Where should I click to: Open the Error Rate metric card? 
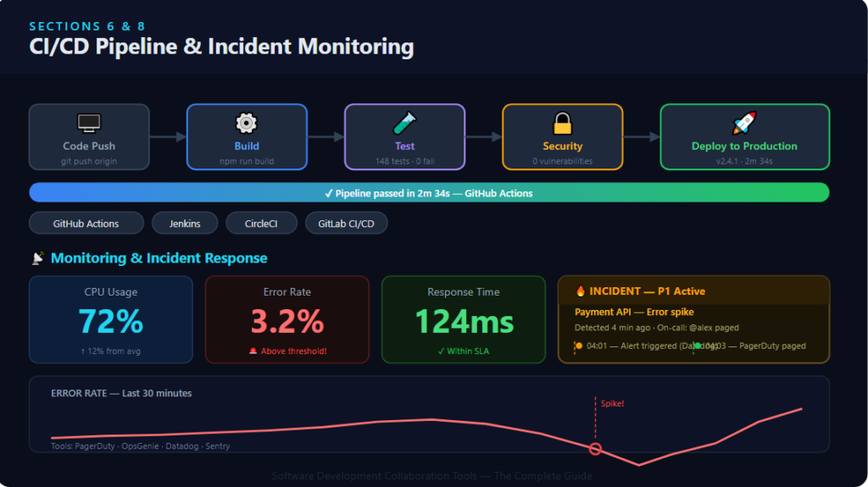pos(287,320)
